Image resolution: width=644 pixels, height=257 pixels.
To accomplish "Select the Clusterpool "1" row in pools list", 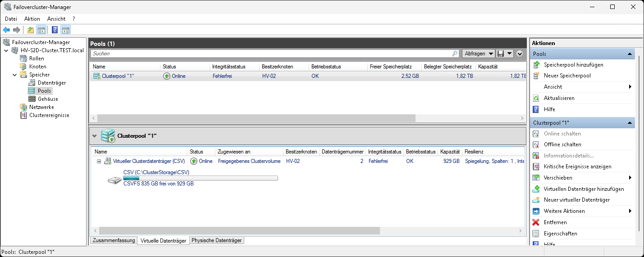I will coord(308,76).
